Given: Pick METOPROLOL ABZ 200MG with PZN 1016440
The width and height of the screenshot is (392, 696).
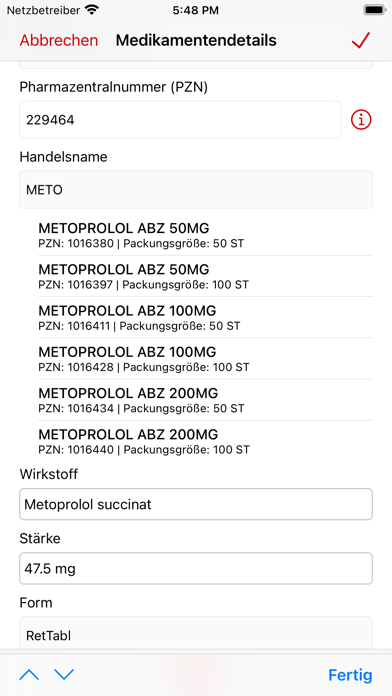Looking at the screenshot, I should point(205,442).
